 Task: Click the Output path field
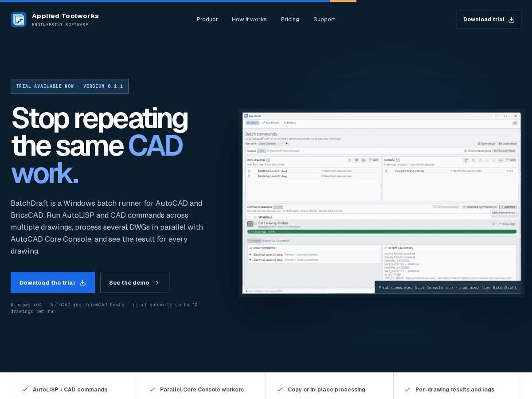[283, 151]
